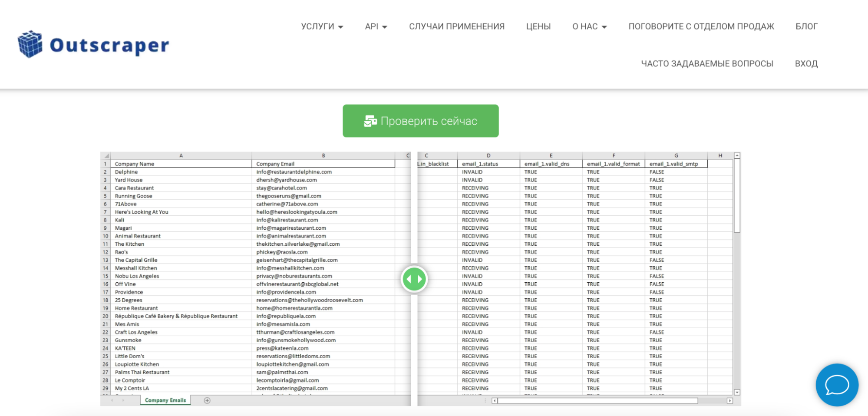Click the Providence cell

tap(181, 292)
